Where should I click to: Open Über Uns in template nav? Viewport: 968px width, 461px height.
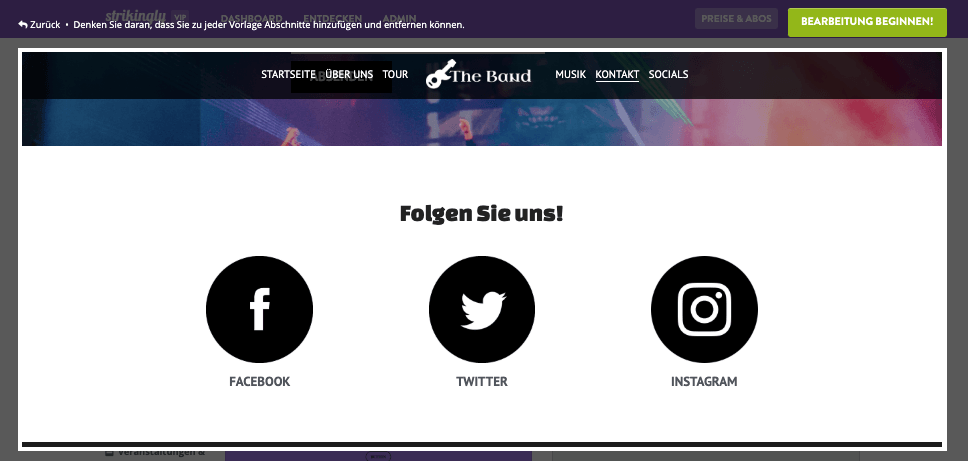coord(349,74)
